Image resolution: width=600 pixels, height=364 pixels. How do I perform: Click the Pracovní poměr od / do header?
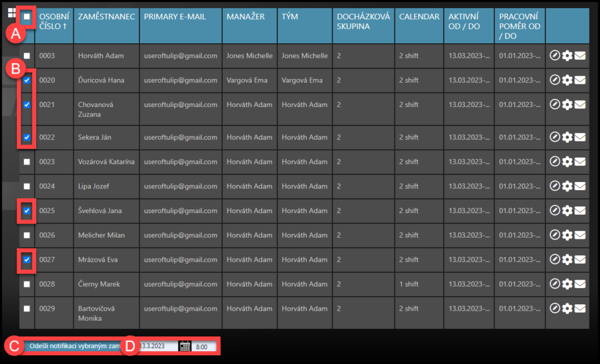tap(519, 26)
